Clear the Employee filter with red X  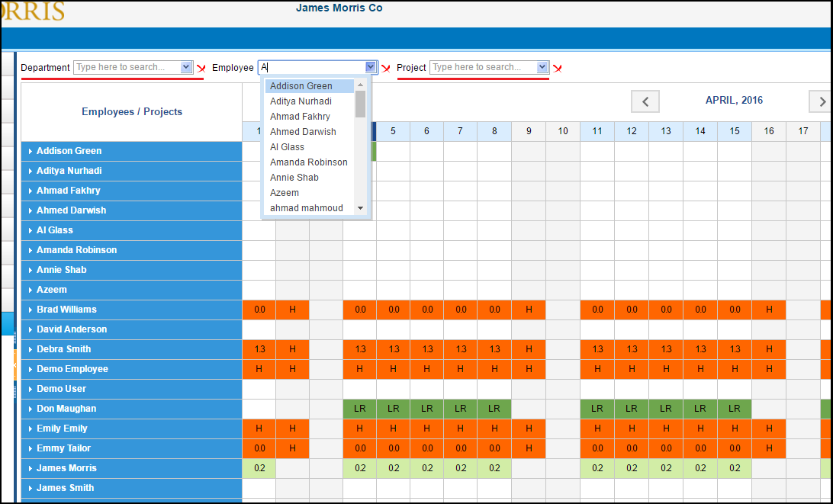(x=386, y=69)
